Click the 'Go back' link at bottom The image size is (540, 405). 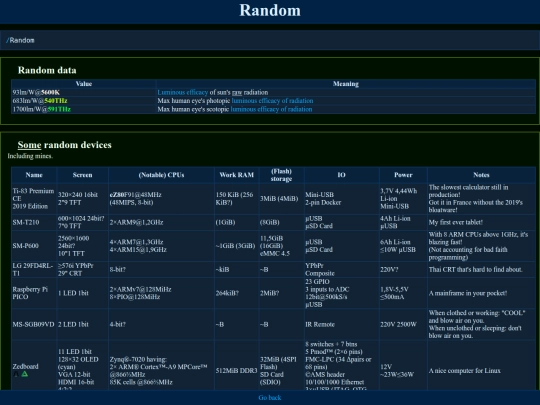pos(270,397)
